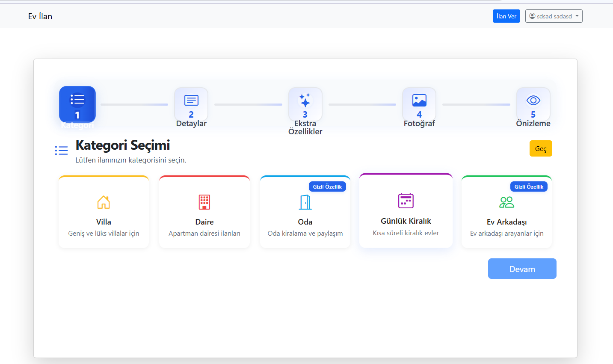Click the Gizli Özellik badge on Oda

(x=327, y=186)
